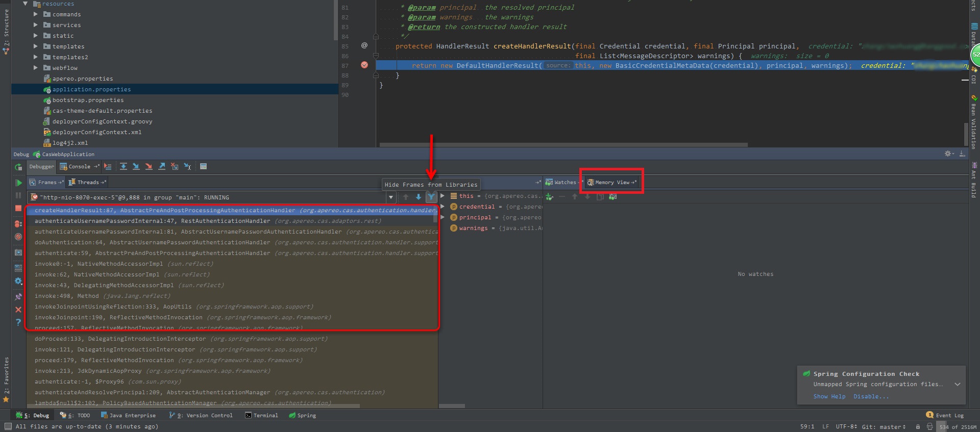Click the Disable... link in Spring notification

point(871,396)
